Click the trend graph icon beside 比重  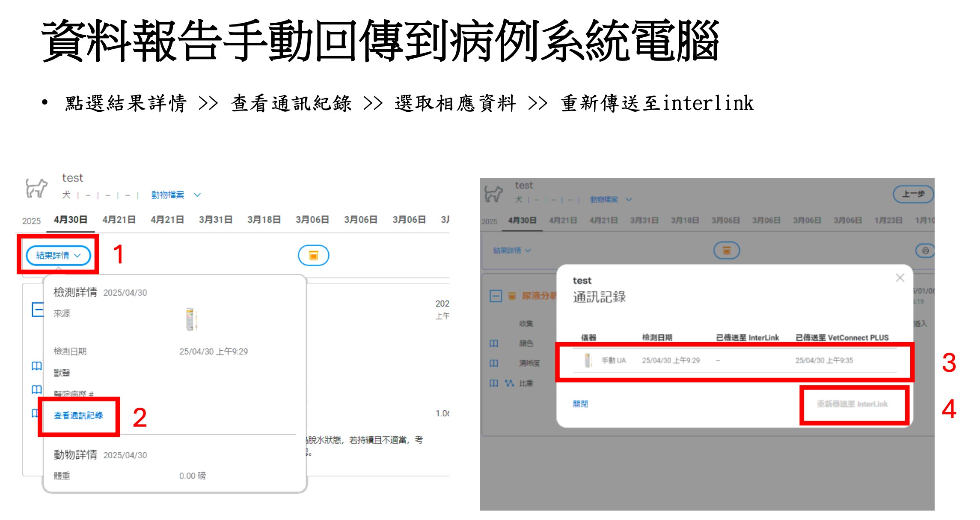[509, 383]
